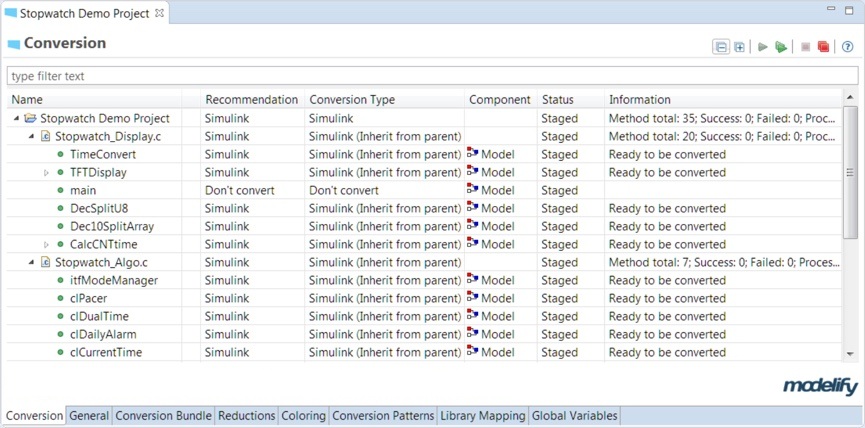Image resolution: width=865 pixels, height=428 pixels.
Task: Maximize the editor view via top-right icon
Action: pyautogui.click(x=849, y=10)
